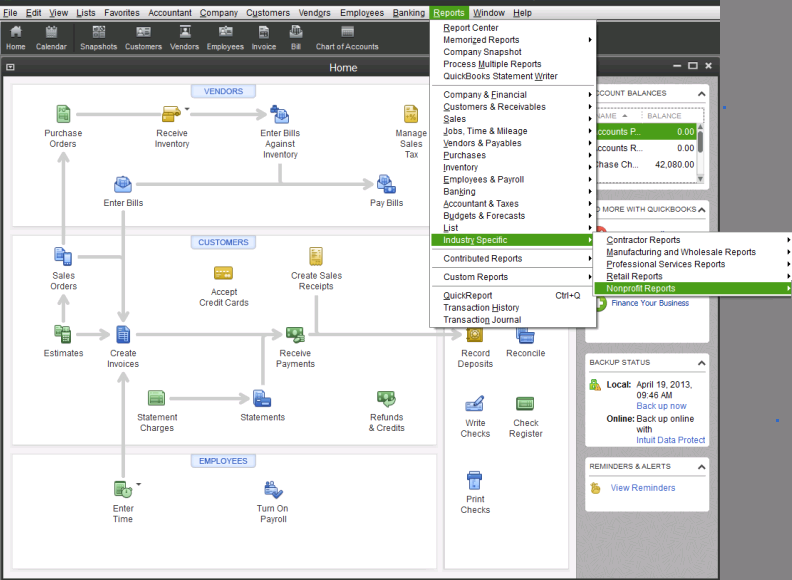Expand Enter Time dropdown arrow
Screen dimensions: 792x580
[138, 484]
